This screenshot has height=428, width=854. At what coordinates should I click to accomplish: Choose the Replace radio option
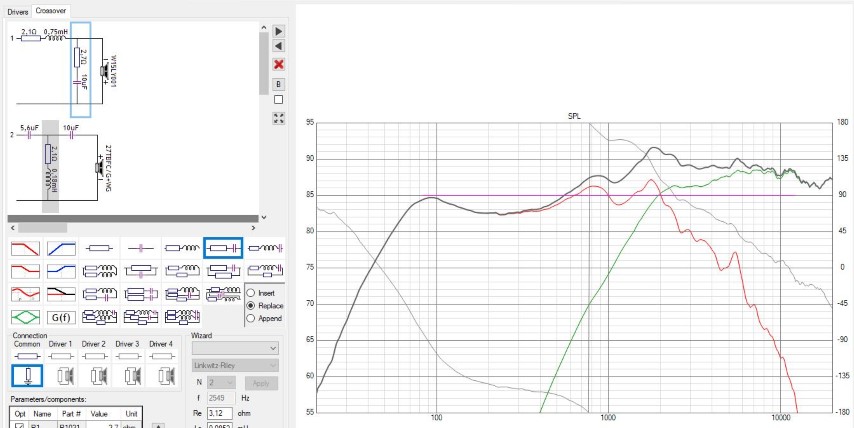[x=251, y=305]
